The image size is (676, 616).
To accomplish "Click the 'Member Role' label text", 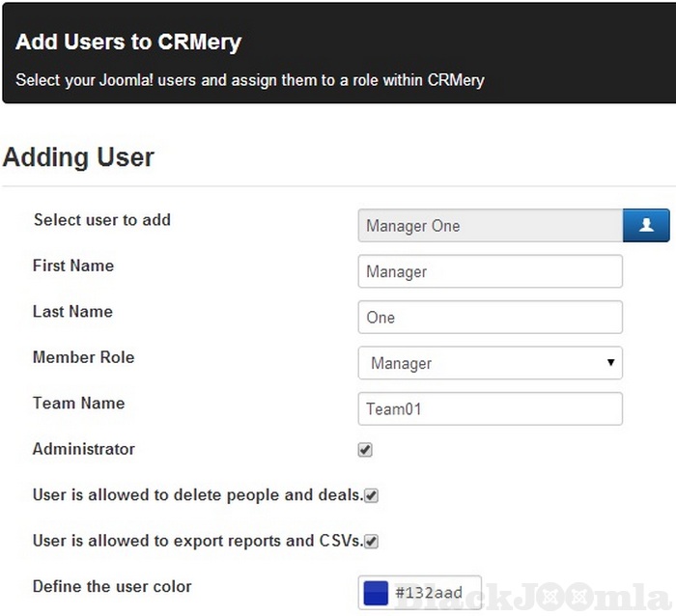I will click(83, 357).
